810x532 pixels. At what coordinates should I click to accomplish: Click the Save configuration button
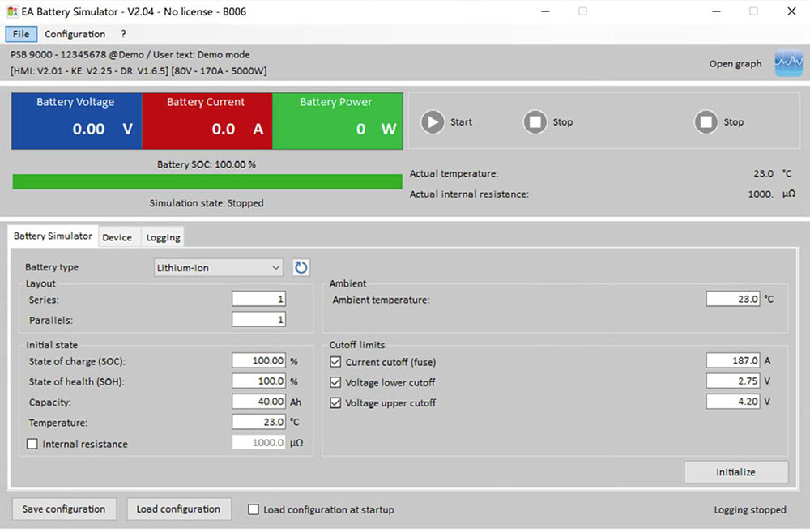[x=64, y=509]
